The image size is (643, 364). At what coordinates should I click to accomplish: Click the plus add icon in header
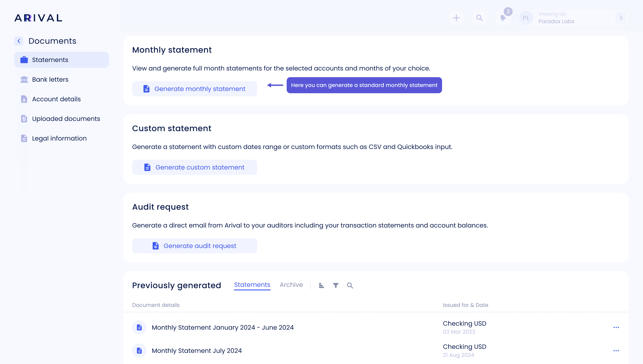(456, 18)
